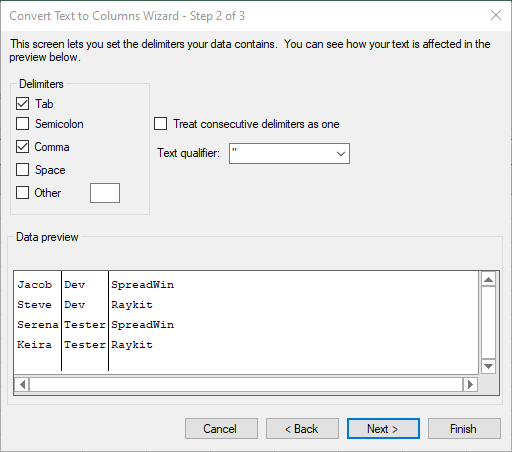Uncheck the Comma delimiter checkbox
This screenshot has height=452, width=512.
tap(22, 147)
